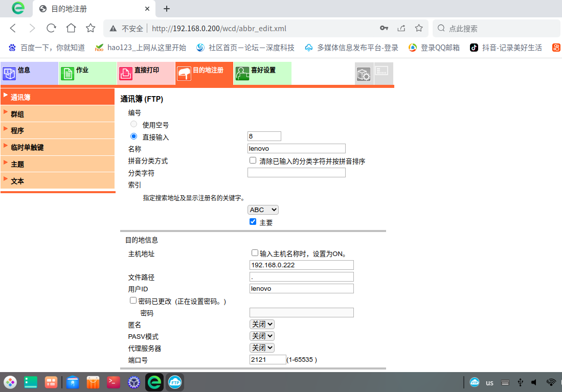Screen dimensions: 562x392
Task: Open a new browser tab
Action: tap(167, 9)
